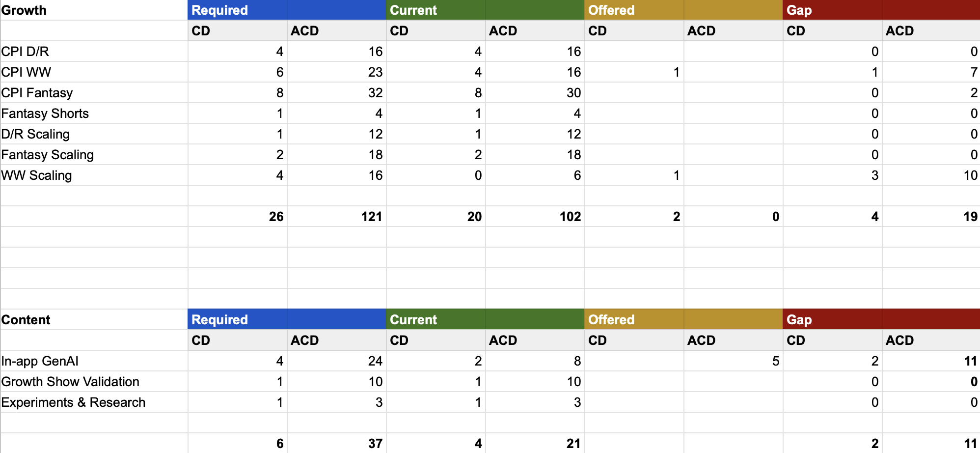Click the CPI WW row label cell

94,72
